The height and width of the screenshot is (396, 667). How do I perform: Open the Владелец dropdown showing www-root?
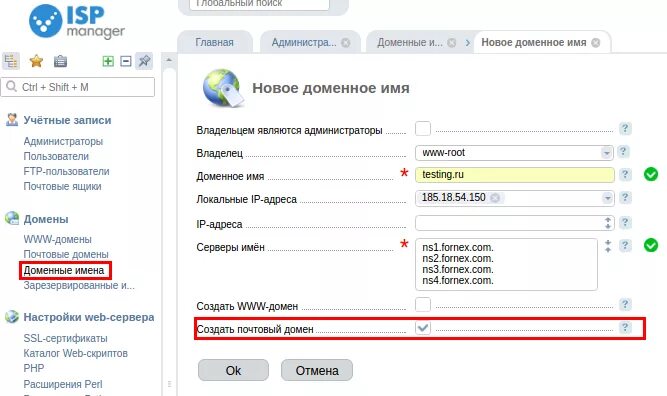[x=514, y=153]
